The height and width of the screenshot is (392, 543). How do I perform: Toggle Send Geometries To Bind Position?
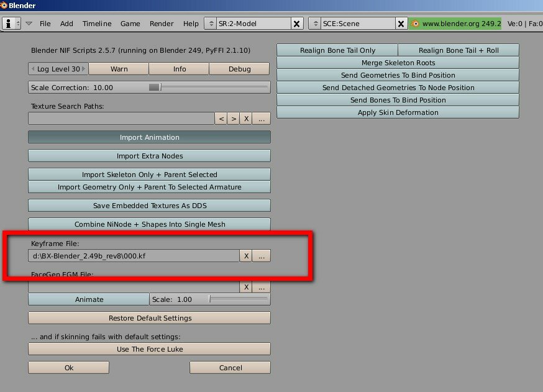pyautogui.click(x=398, y=75)
